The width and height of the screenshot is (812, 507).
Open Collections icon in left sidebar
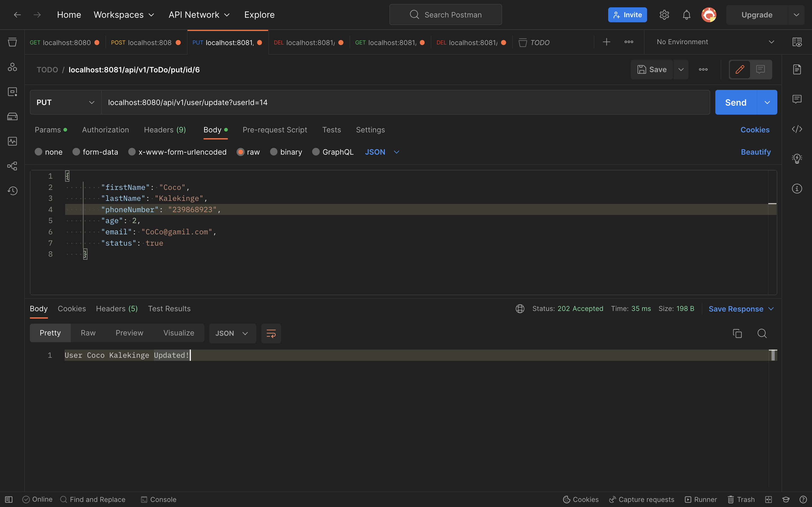point(12,42)
